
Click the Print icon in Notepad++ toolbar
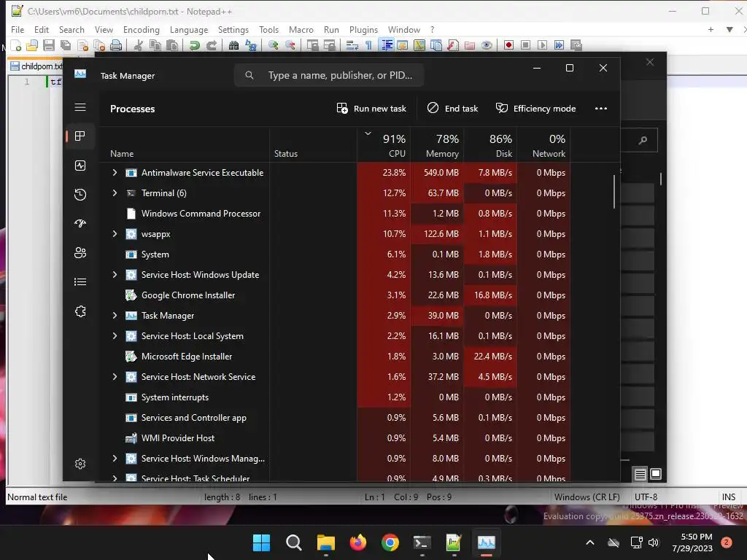point(116,45)
